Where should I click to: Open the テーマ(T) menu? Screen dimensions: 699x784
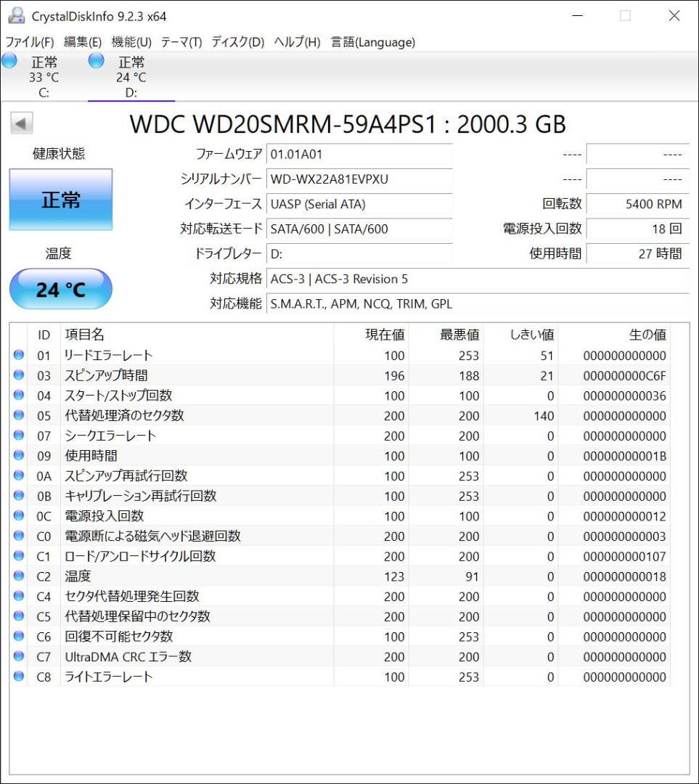(x=181, y=42)
